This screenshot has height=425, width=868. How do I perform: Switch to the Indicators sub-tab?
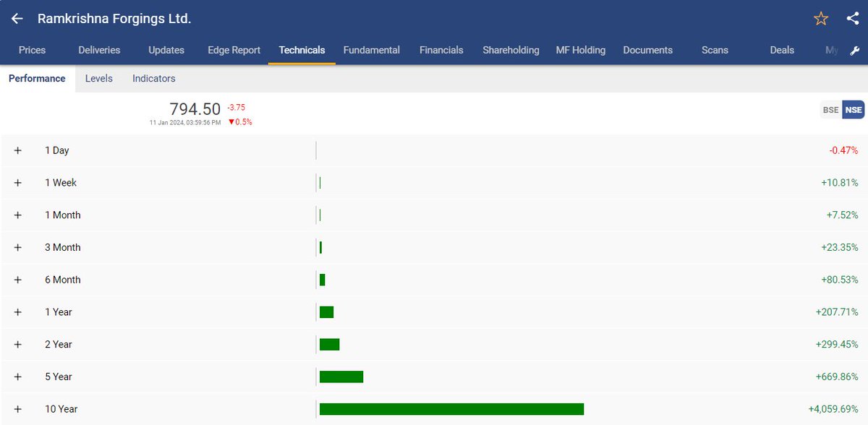click(153, 78)
